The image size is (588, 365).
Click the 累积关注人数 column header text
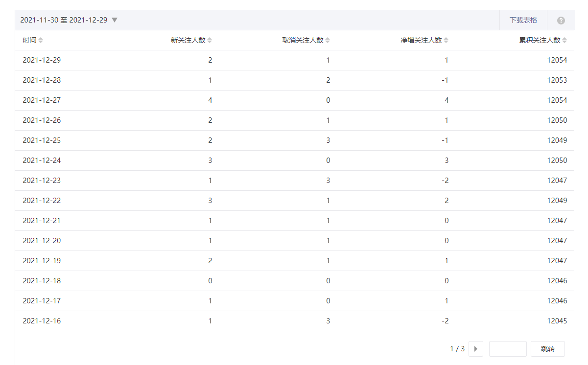540,41
